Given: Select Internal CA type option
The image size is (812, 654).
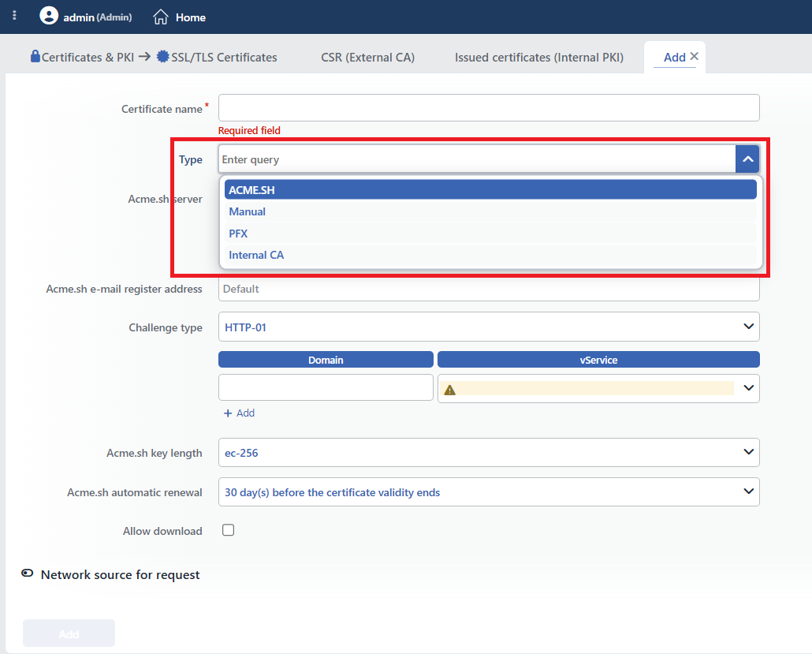Looking at the screenshot, I should [490, 255].
